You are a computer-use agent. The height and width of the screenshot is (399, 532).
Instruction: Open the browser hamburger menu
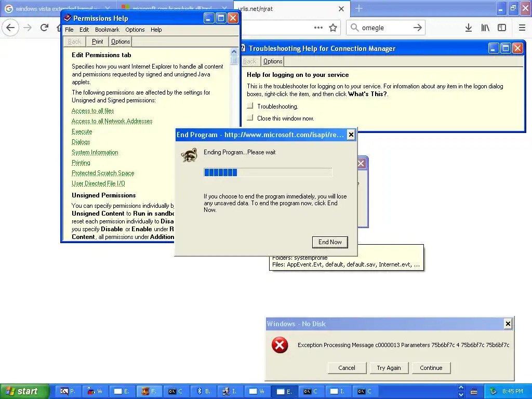tap(522, 28)
